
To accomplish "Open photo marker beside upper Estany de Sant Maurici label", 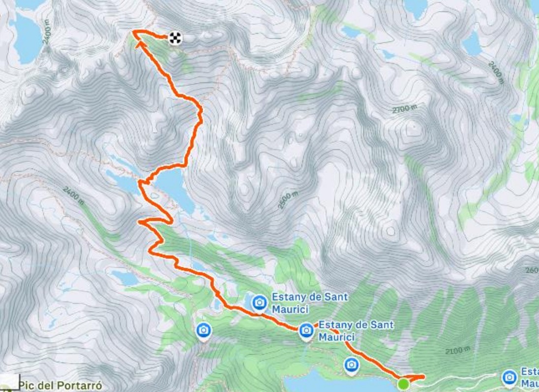I will pos(260,304).
